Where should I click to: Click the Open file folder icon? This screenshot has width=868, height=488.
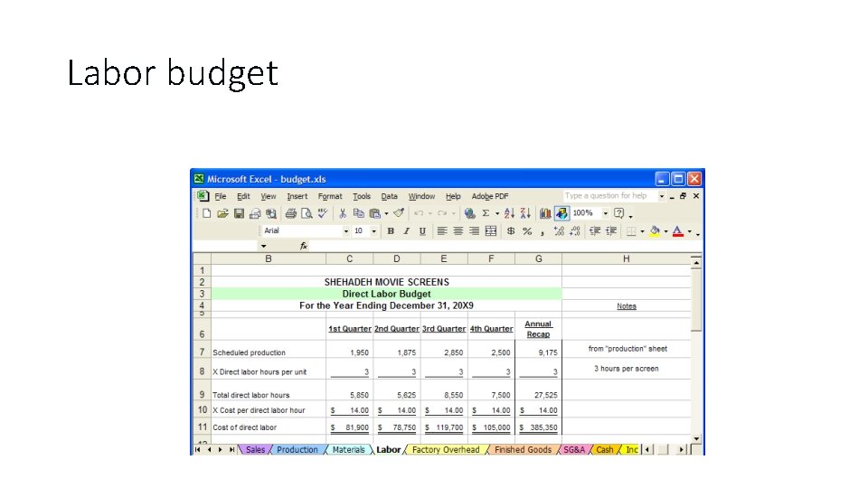point(222,213)
